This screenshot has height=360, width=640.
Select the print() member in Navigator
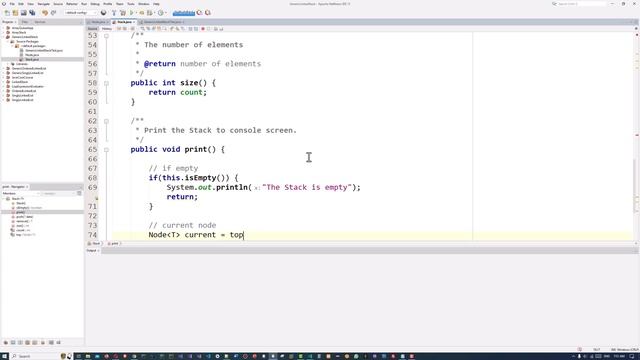point(20,212)
